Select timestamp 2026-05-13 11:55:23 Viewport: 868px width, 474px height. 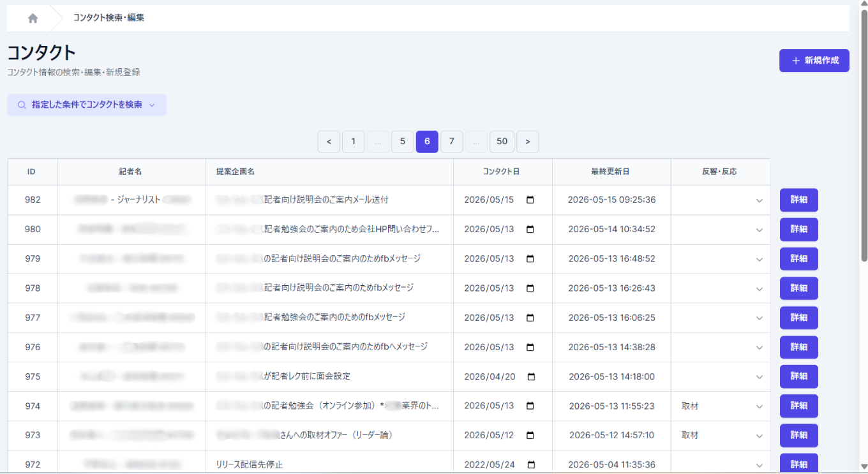pyautogui.click(x=611, y=406)
